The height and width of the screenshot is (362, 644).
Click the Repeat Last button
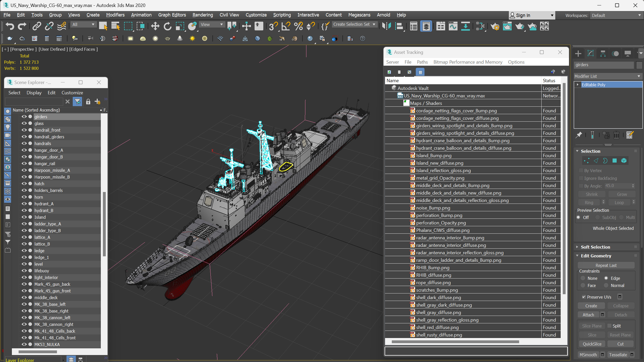606,265
